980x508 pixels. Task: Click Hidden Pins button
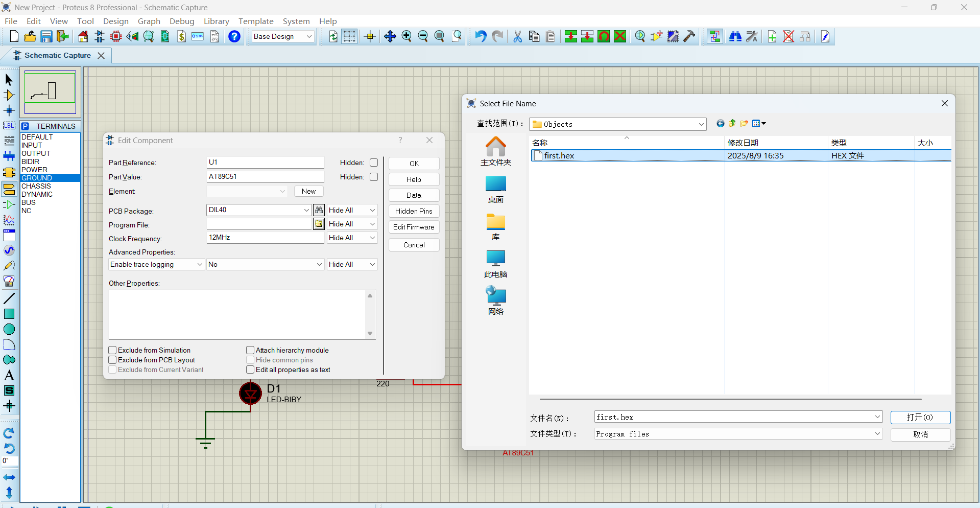(414, 211)
